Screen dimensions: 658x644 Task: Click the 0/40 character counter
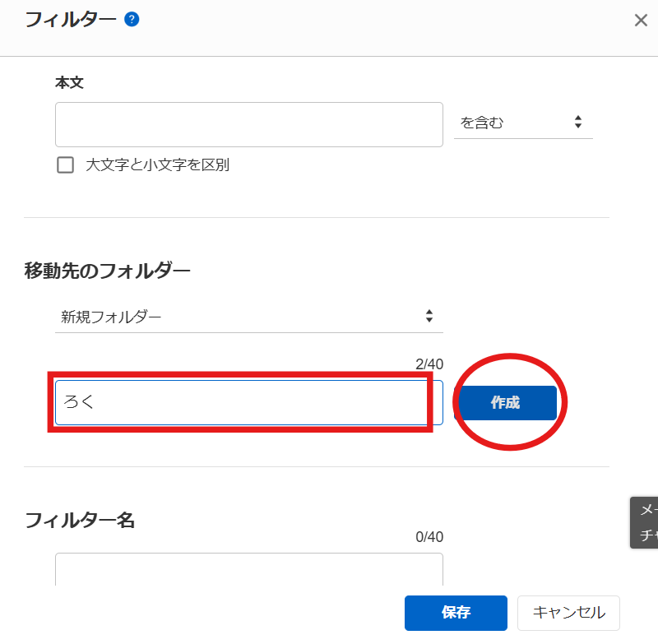pyautogui.click(x=429, y=537)
